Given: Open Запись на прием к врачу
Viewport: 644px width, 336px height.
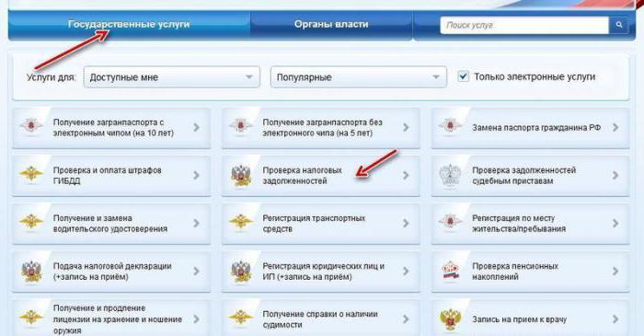Looking at the screenshot, I should pyautogui.click(x=519, y=319).
